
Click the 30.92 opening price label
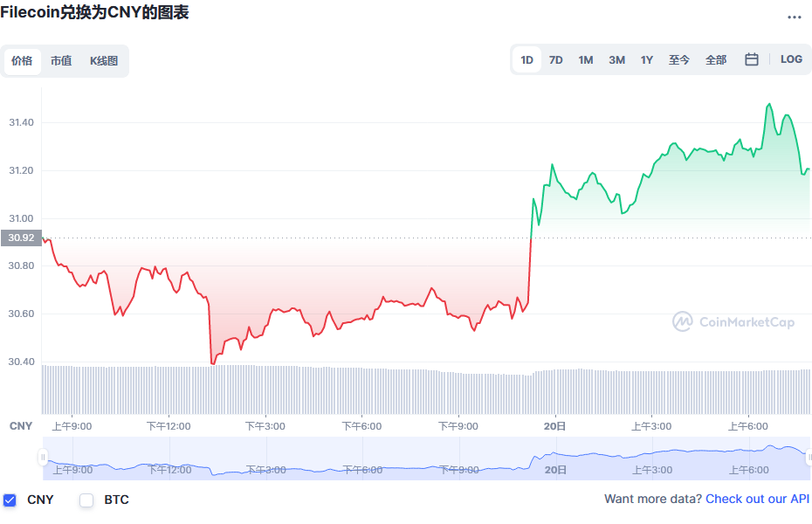(21, 238)
